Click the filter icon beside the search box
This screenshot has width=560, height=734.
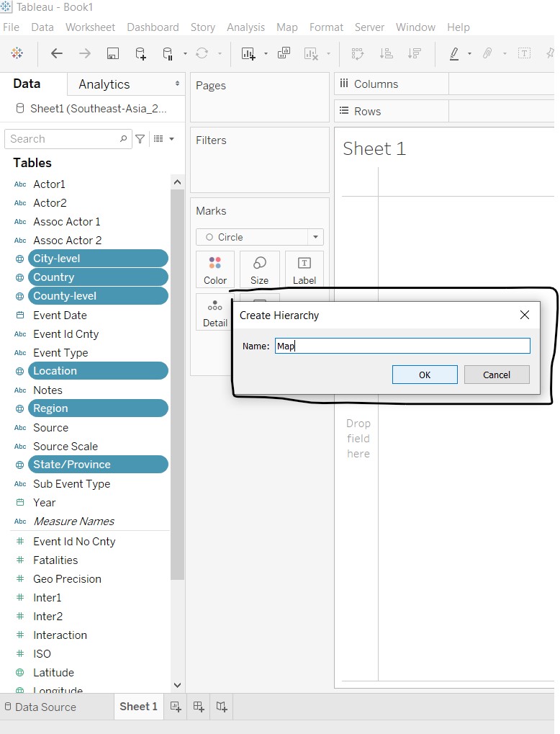[x=140, y=139]
